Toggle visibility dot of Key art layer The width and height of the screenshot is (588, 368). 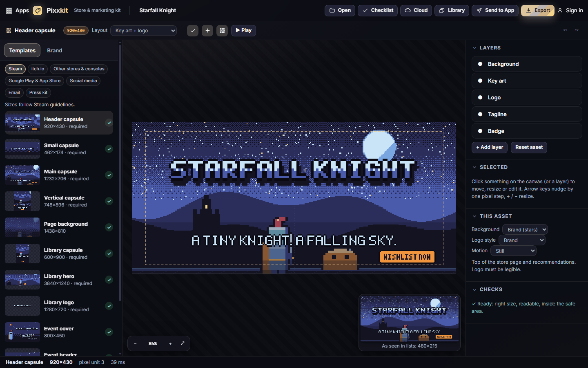(x=480, y=81)
